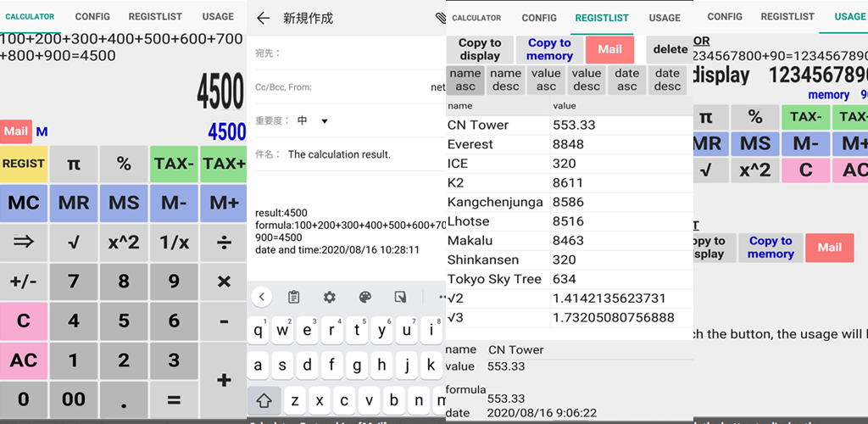Open REGISTLIST tab in the usage screen

point(787,17)
